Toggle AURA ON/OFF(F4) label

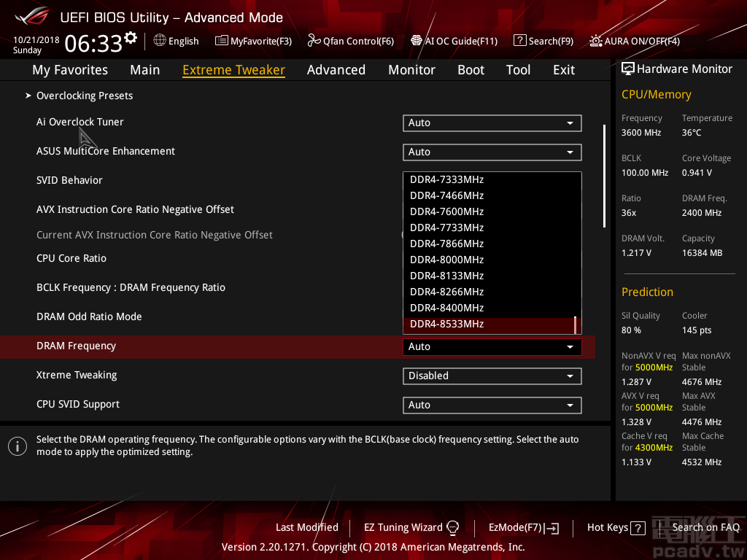pos(642,41)
